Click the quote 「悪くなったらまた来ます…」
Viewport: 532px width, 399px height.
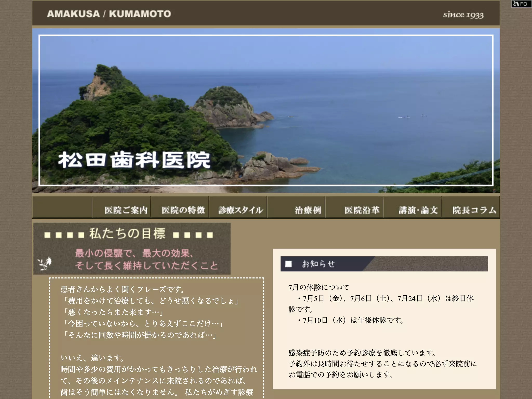113,312
